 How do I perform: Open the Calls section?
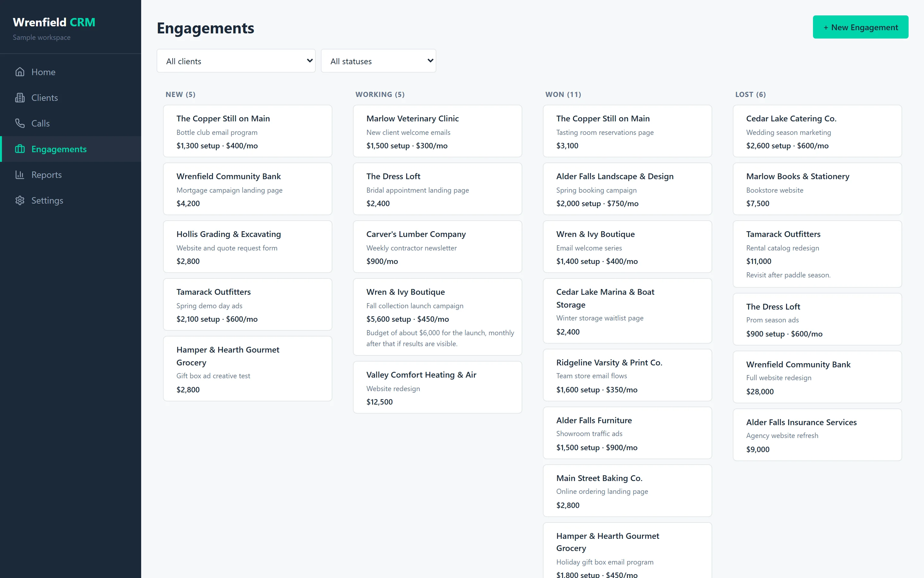click(71, 123)
